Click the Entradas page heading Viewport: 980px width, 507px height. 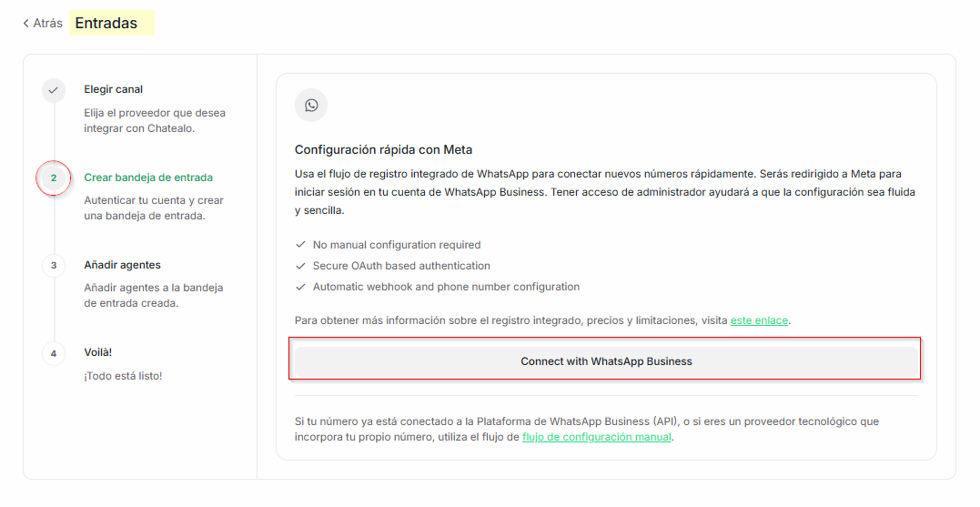[x=106, y=23]
